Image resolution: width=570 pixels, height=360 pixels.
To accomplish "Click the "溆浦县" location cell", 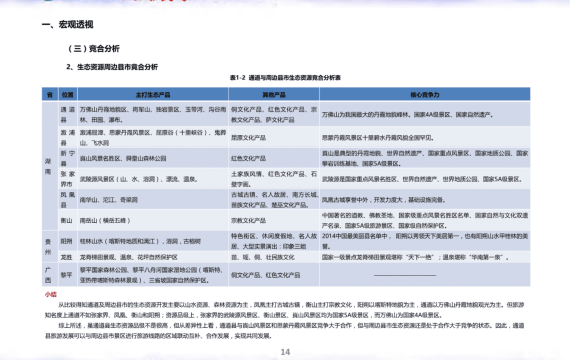I will pyautogui.click(x=68, y=137).
